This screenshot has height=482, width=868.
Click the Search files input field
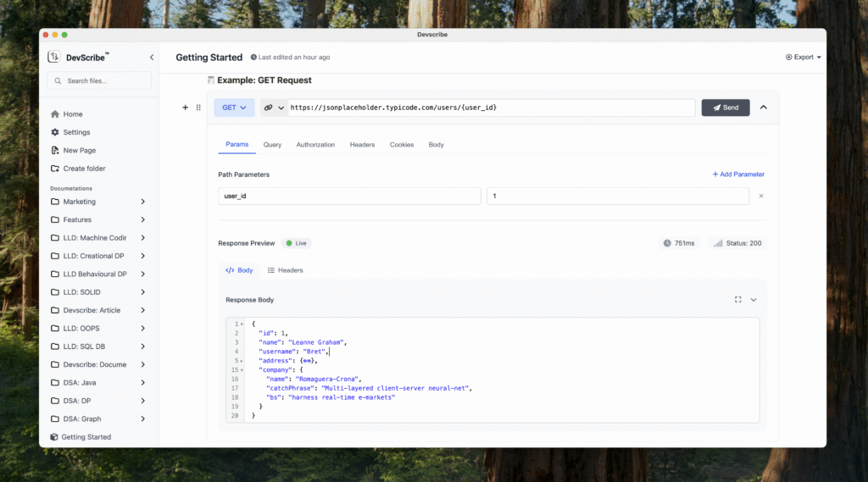point(99,81)
